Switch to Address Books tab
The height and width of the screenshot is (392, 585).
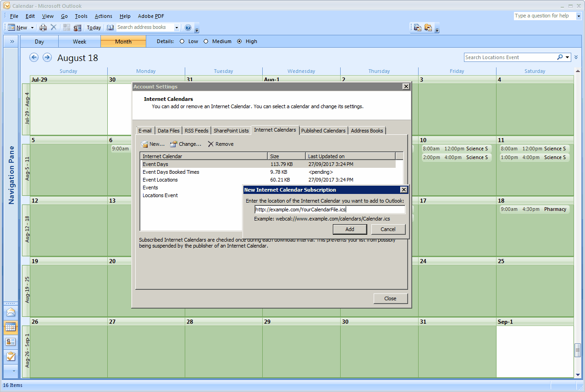(367, 131)
